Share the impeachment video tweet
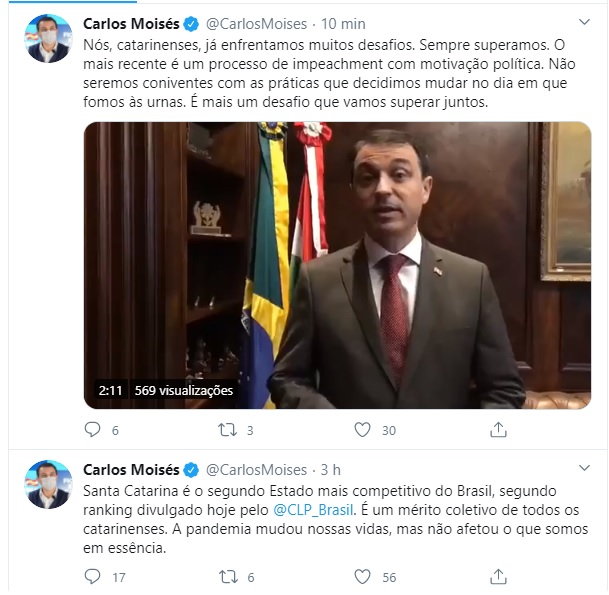Viewport: 609px width, 595px height. pyautogui.click(x=498, y=430)
